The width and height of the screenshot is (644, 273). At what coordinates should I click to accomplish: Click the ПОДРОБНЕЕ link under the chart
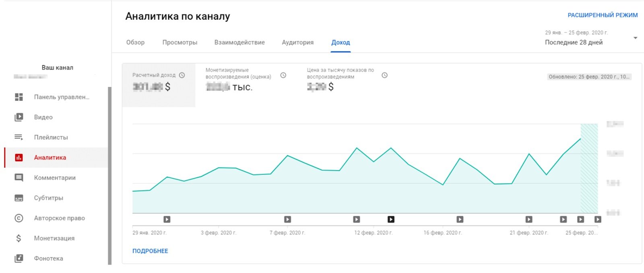click(x=150, y=251)
